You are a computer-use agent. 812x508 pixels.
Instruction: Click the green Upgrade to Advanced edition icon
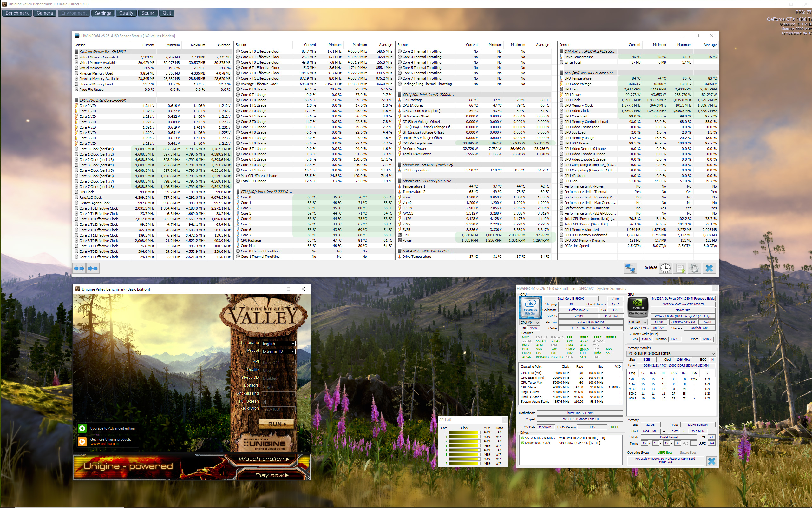82,428
